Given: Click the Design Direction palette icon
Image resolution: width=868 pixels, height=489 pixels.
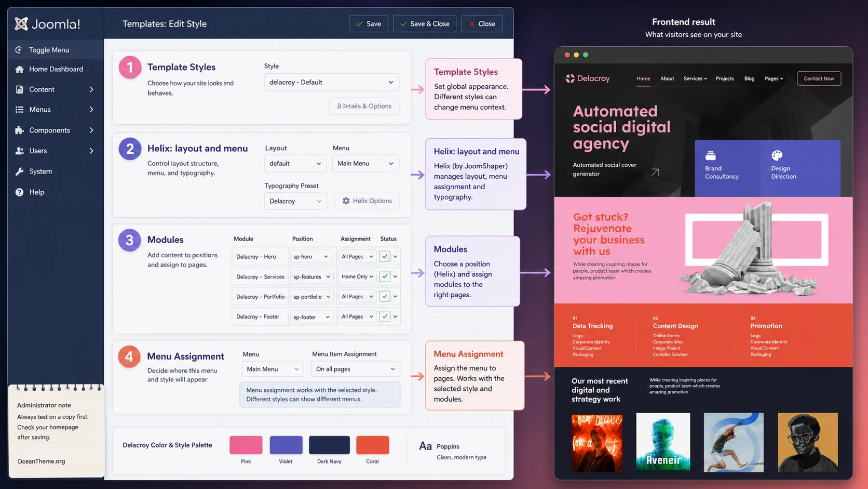Looking at the screenshot, I should pyautogui.click(x=777, y=155).
